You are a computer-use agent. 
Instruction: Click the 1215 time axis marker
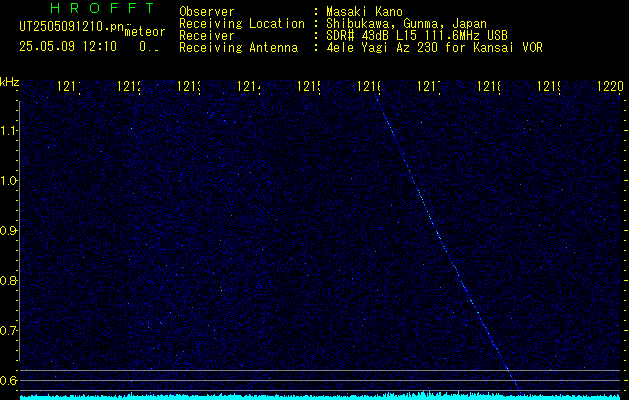[308, 86]
